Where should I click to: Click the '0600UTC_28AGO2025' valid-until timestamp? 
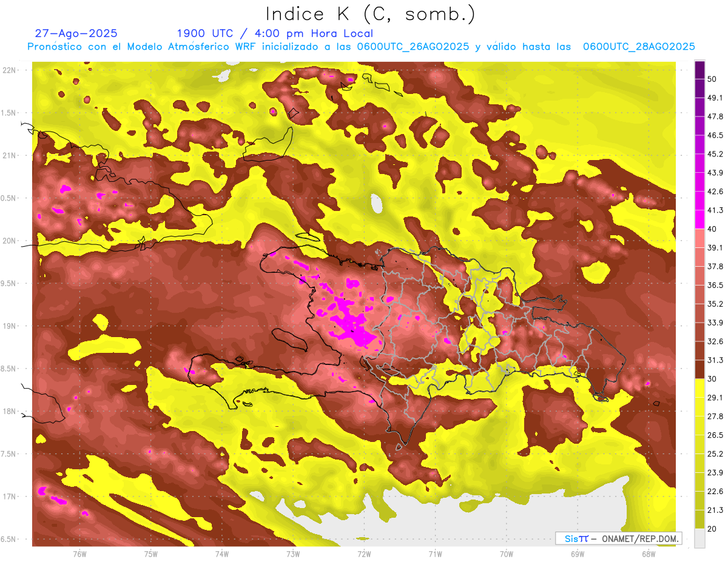639,47
